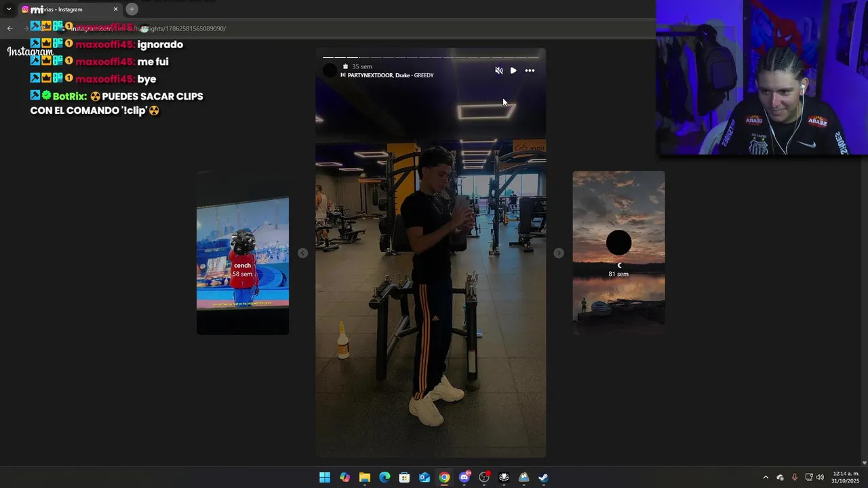Open the Windows Start menu
This screenshot has width=868, height=488.
pyautogui.click(x=325, y=477)
